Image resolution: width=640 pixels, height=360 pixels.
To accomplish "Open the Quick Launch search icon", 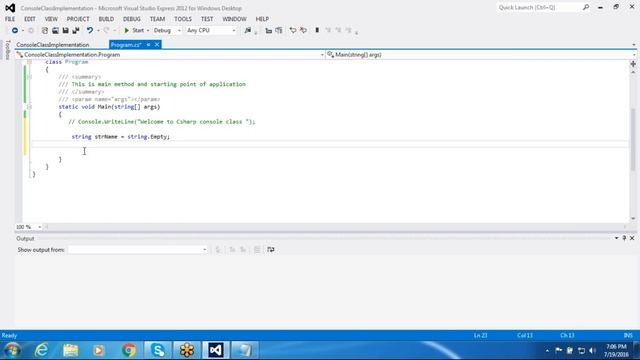I will pos(586,7).
